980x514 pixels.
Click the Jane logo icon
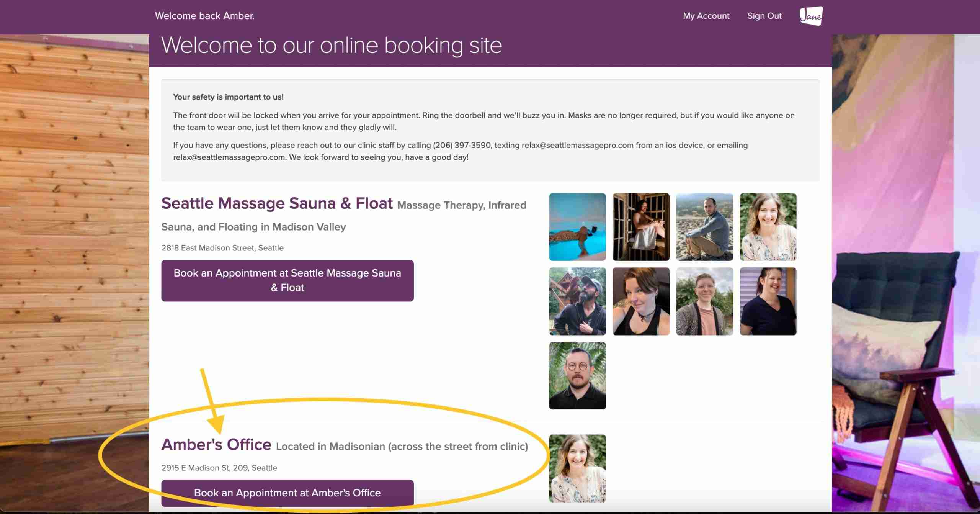(x=811, y=16)
